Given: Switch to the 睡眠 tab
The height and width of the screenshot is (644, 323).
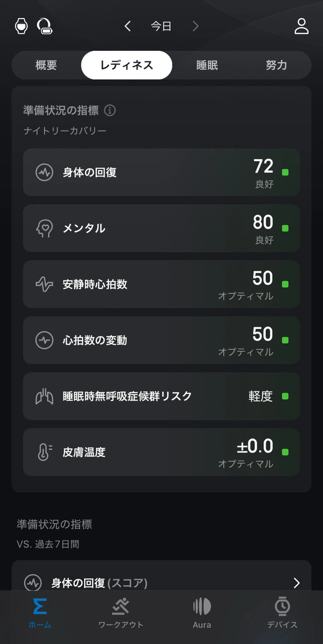Looking at the screenshot, I should coord(207,65).
